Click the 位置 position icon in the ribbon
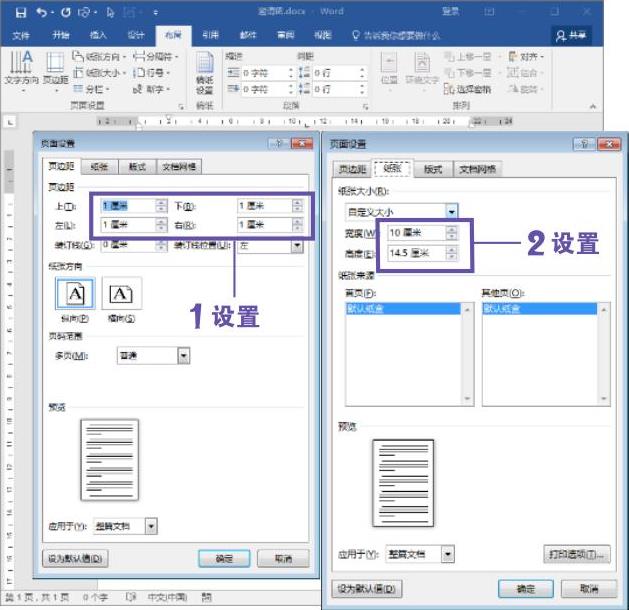 coord(389,68)
